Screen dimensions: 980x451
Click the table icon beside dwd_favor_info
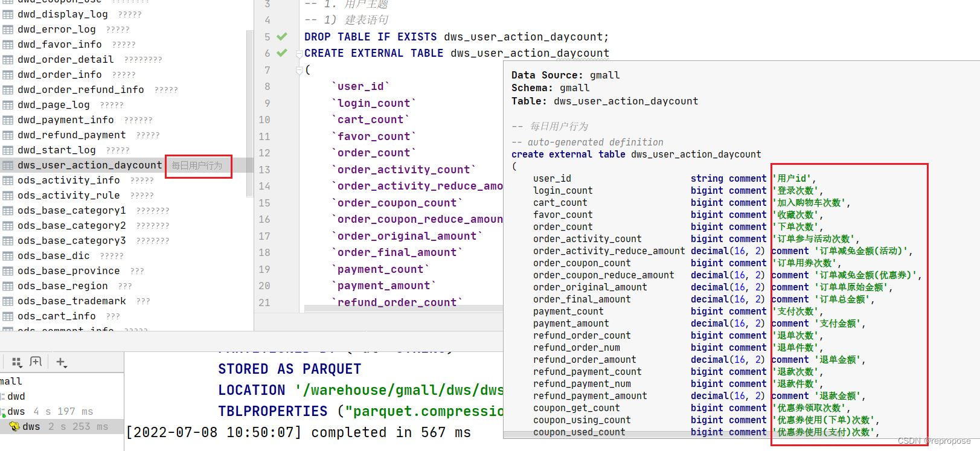[x=8, y=44]
